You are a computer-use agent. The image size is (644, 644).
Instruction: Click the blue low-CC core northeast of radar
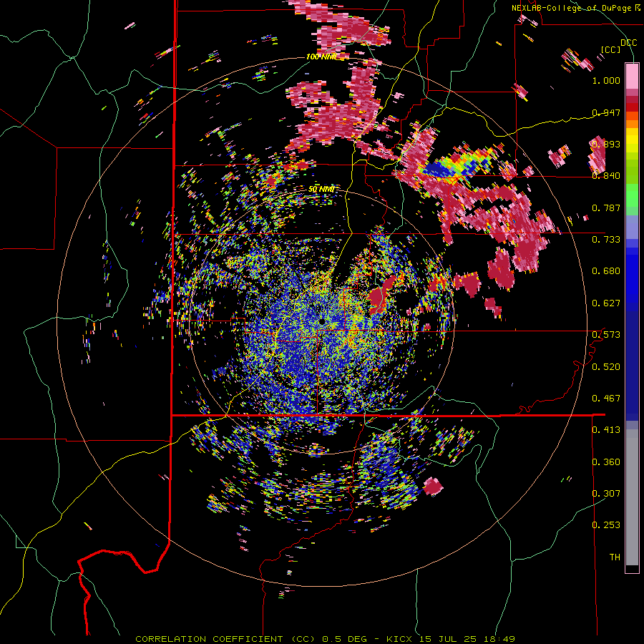439,169
